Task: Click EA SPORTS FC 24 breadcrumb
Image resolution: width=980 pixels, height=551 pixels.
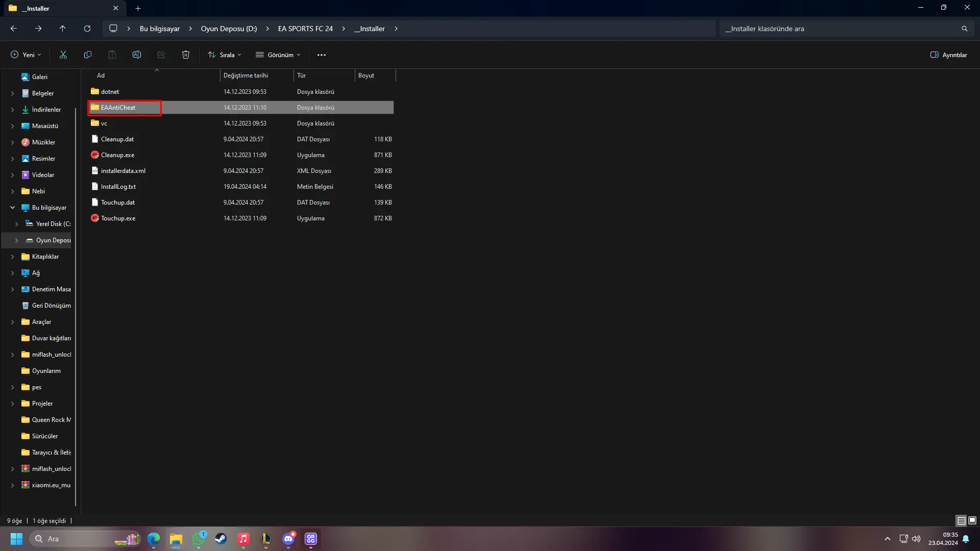Action: click(305, 29)
